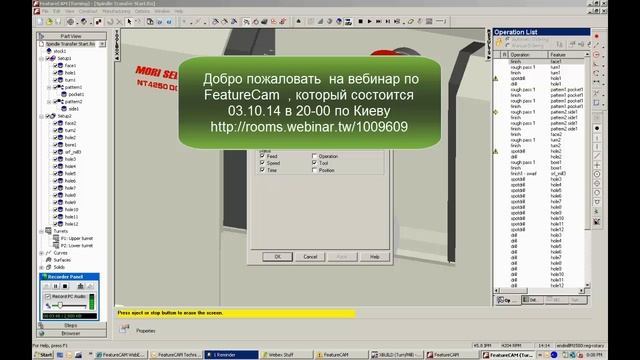Open the Manufacturing menu
The height and width of the screenshot is (360, 640).
pyautogui.click(x=116, y=11)
